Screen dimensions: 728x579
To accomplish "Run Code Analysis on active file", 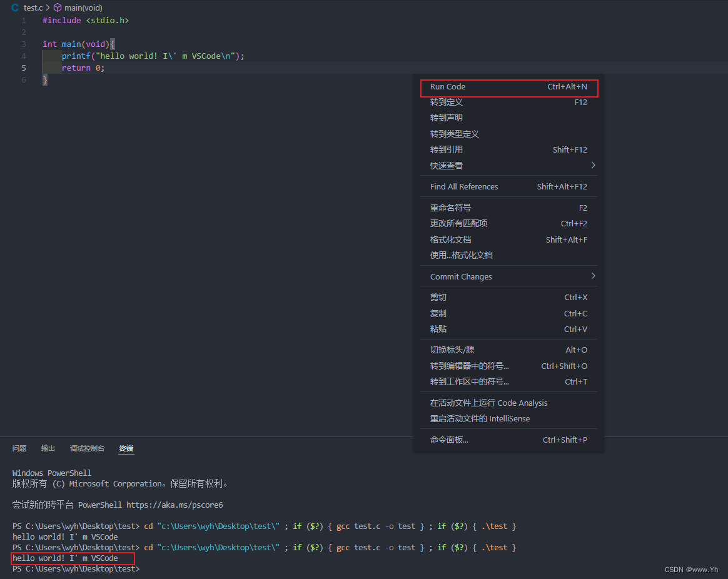I will (509, 403).
